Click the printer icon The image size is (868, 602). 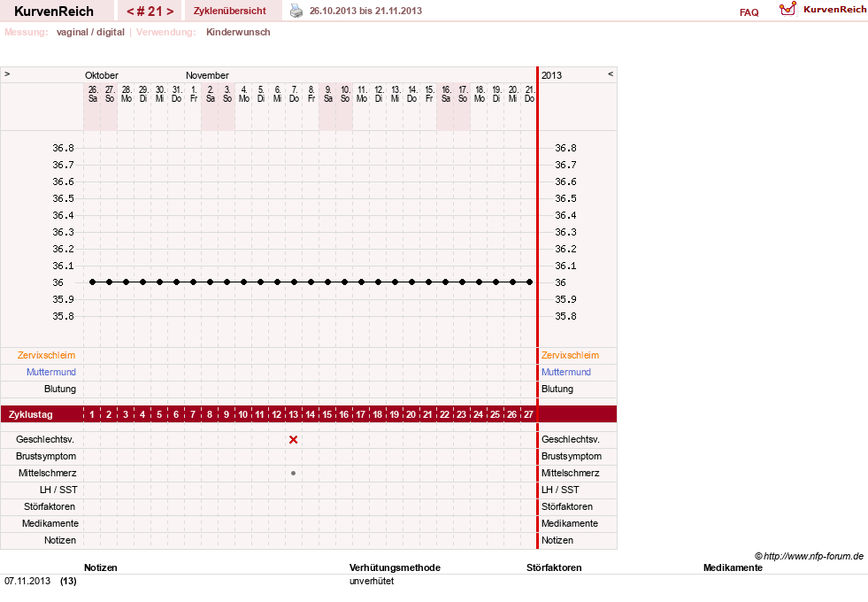[x=296, y=11]
